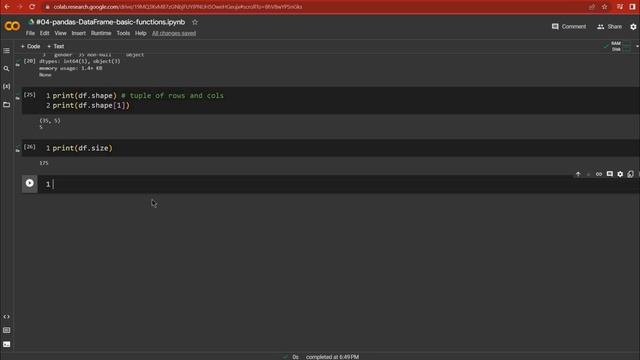Open the Files folder panel

click(6, 104)
